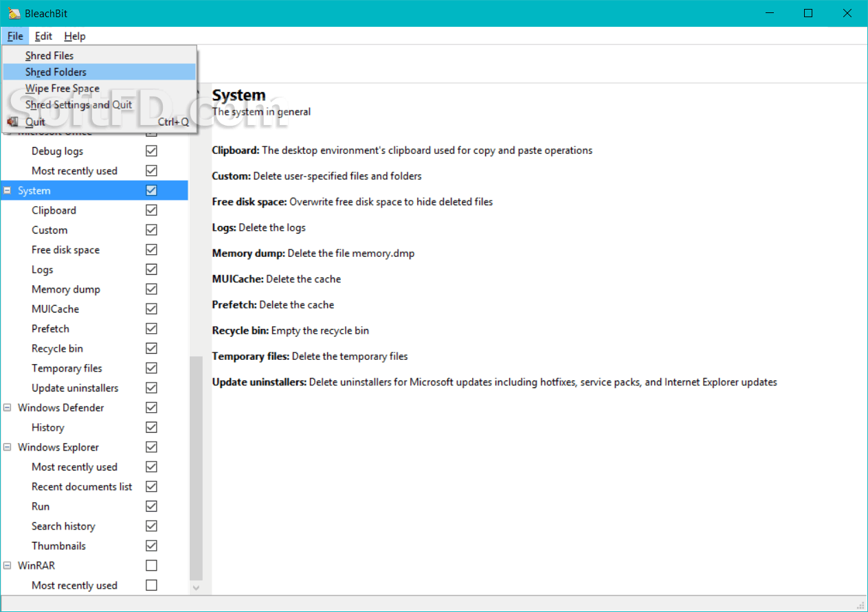Select Wipe Free Space menu entry
The height and width of the screenshot is (612, 868).
[100, 89]
